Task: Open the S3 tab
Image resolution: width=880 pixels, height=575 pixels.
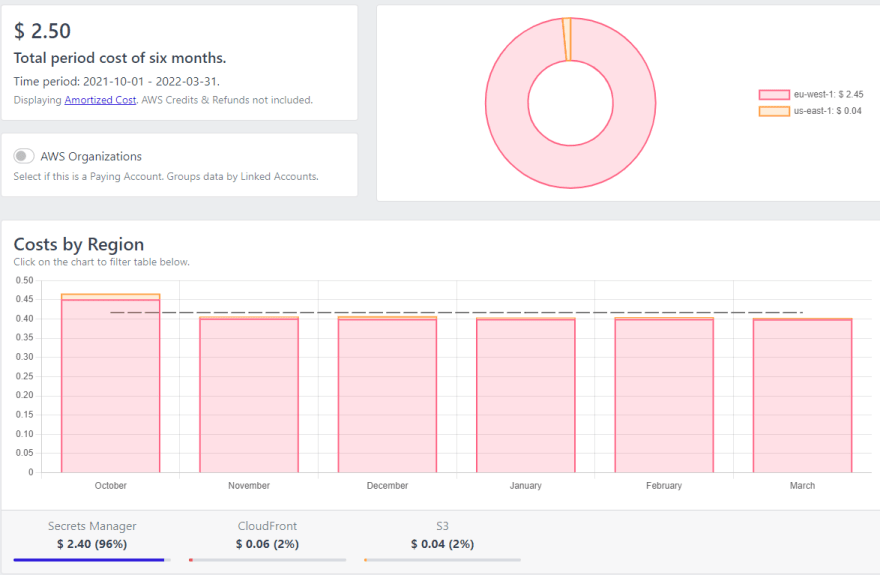Action: pos(442,535)
